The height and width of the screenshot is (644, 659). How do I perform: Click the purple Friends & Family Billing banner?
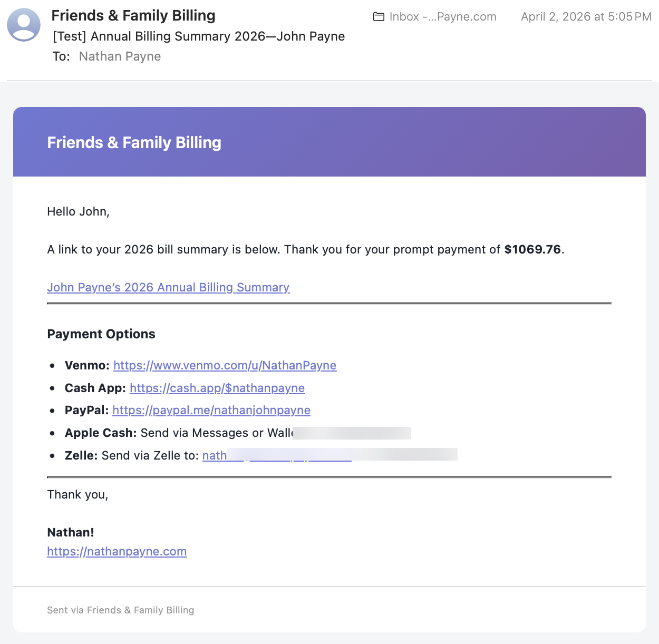pyautogui.click(x=328, y=141)
